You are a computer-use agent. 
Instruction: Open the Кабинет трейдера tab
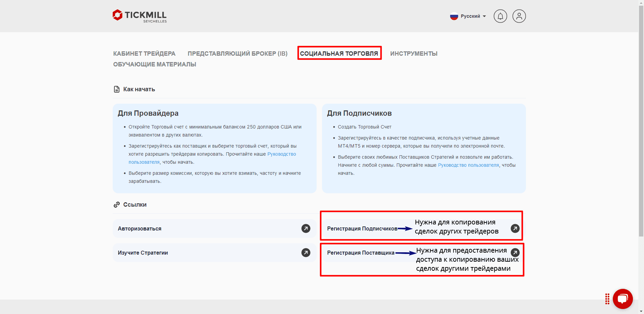pyautogui.click(x=144, y=54)
